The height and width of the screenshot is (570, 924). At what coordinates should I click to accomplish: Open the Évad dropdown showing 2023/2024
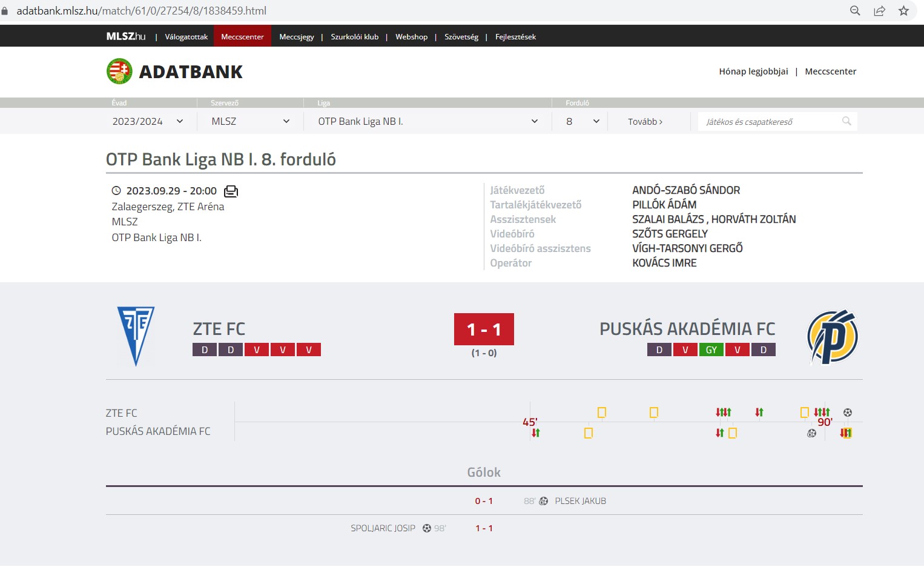pos(148,121)
